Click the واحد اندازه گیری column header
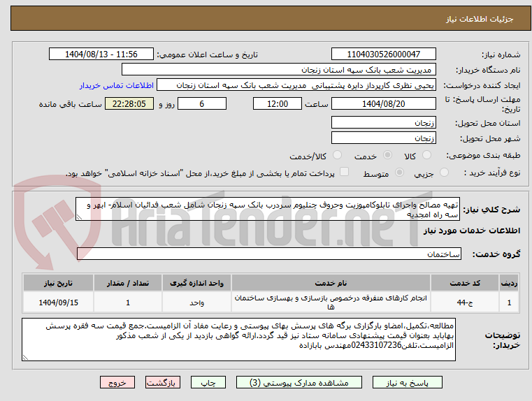 point(196,283)
